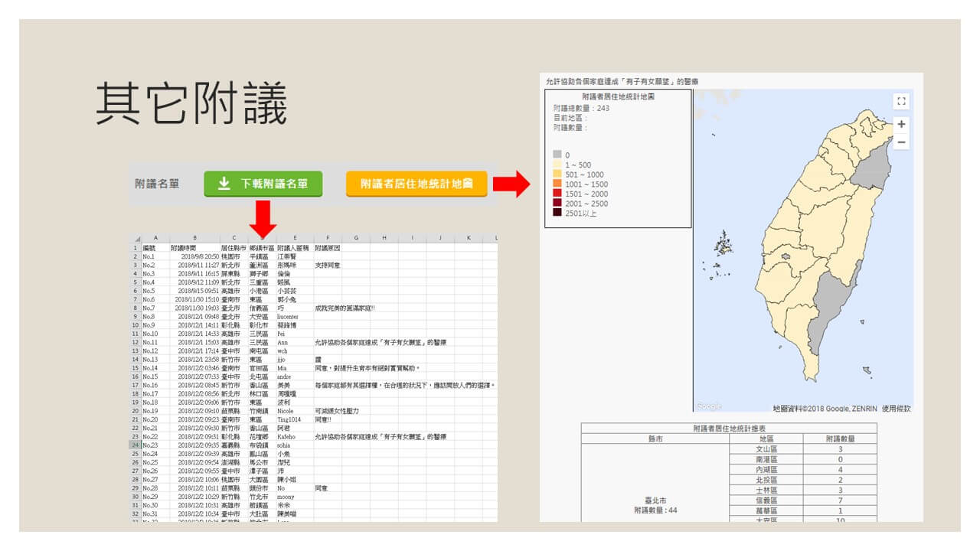Click the download arrow icon on green button
The height and width of the screenshot is (551, 980).
(x=224, y=184)
